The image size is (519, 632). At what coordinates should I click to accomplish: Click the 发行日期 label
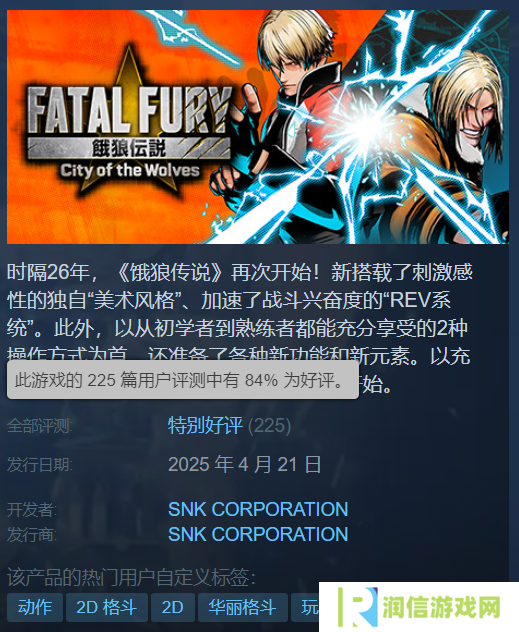tap(39, 465)
